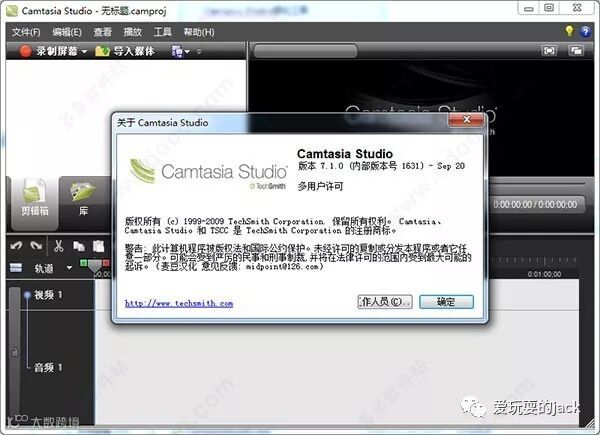Click the undo arrow icon
This screenshot has width=600, height=435.
point(16,245)
